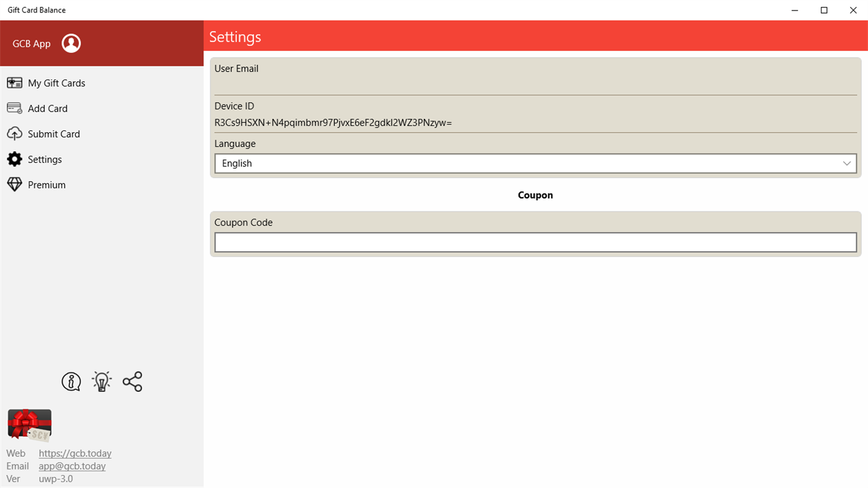
Task: Click the GCB App header label
Action: coord(31,43)
